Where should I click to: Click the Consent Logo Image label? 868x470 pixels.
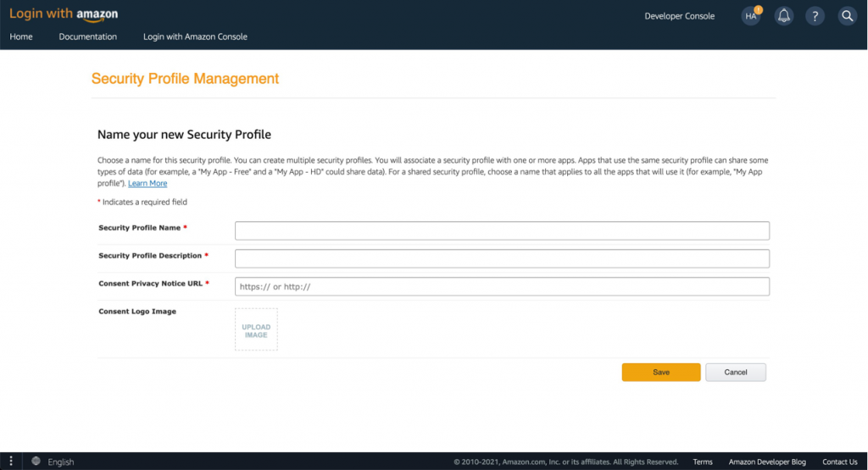137,312
